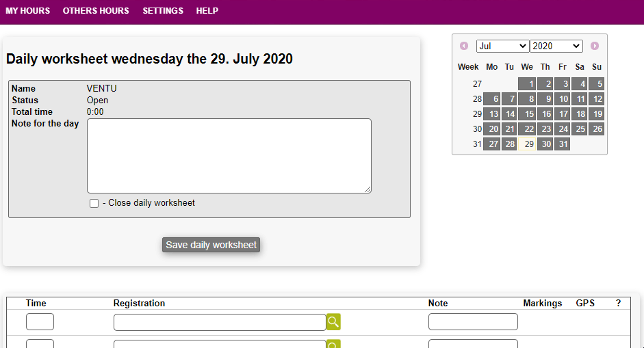This screenshot has width=644, height=348.
Task: Open the year dropdown showing 2020
Action: pyautogui.click(x=556, y=46)
